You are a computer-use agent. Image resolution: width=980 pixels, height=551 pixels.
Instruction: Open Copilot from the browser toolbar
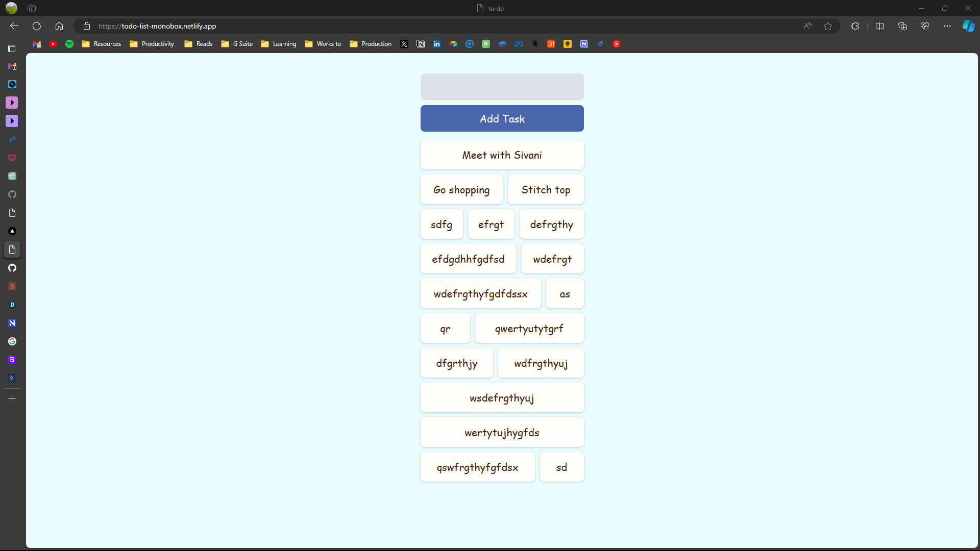click(x=968, y=26)
